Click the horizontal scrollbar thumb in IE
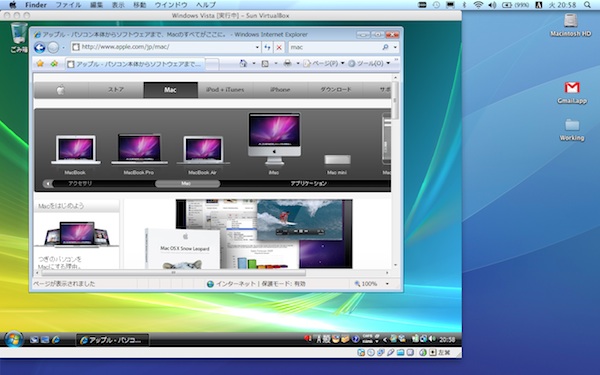600x375 pixels. (173, 273)
